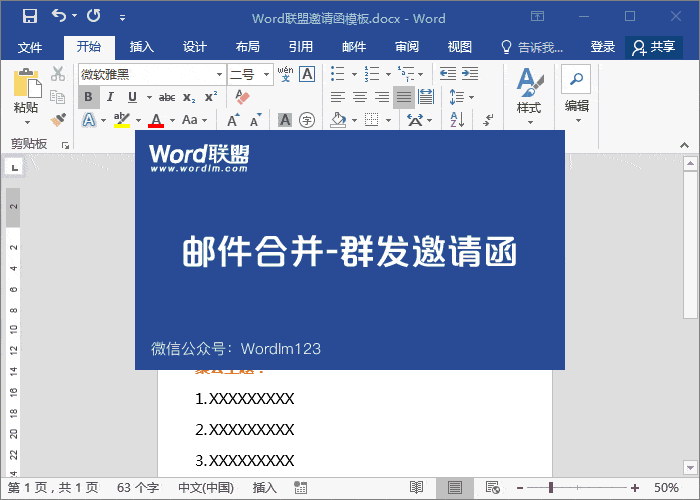Switch to the 视图 ribbon tab
The height and width of the screenshot is (500, 700).
pyautogui.click(x=460, y=47)
